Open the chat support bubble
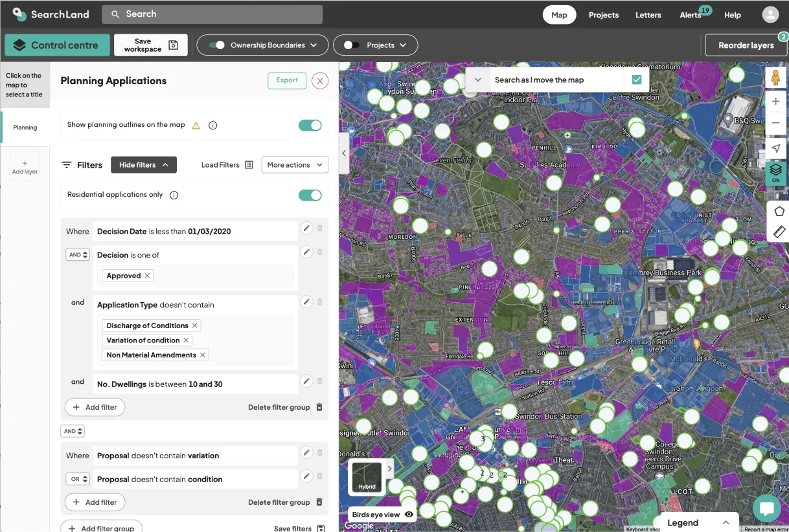 point(766,508)
